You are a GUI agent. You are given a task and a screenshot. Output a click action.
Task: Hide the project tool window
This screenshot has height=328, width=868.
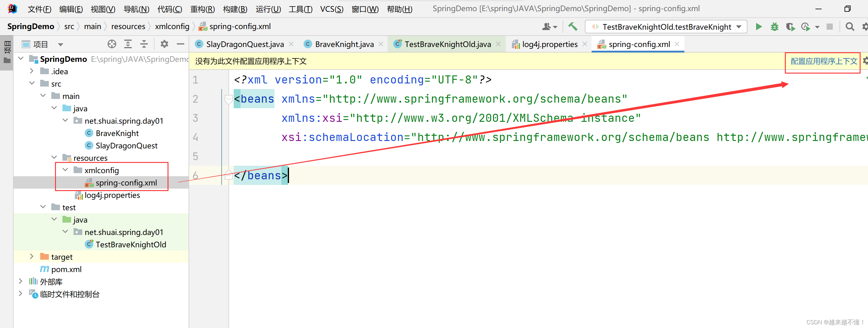click(x=181, y=44)
